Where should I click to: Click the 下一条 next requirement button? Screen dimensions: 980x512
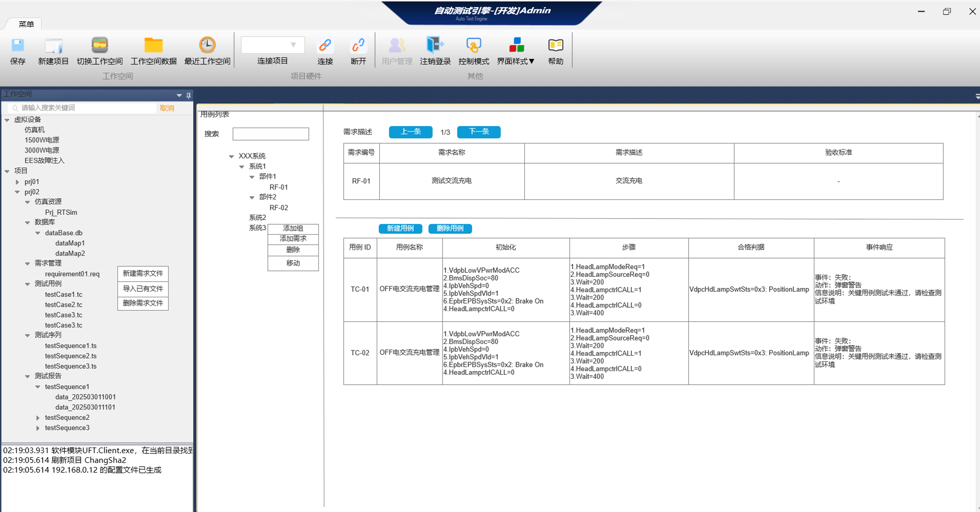coord(478,132)
